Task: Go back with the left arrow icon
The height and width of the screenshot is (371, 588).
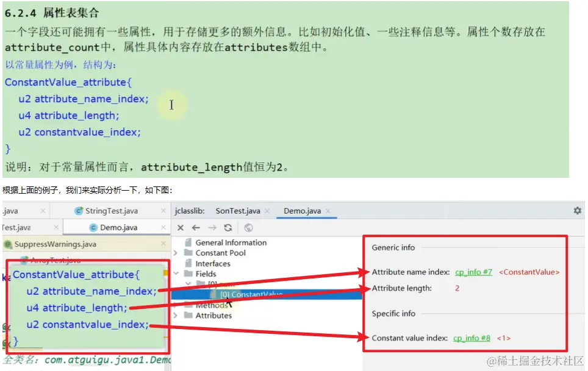Action: coord(196,228)
